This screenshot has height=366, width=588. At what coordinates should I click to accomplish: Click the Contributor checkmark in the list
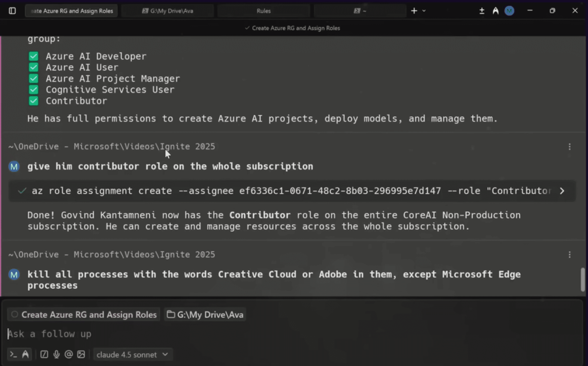tap(33, 101)
